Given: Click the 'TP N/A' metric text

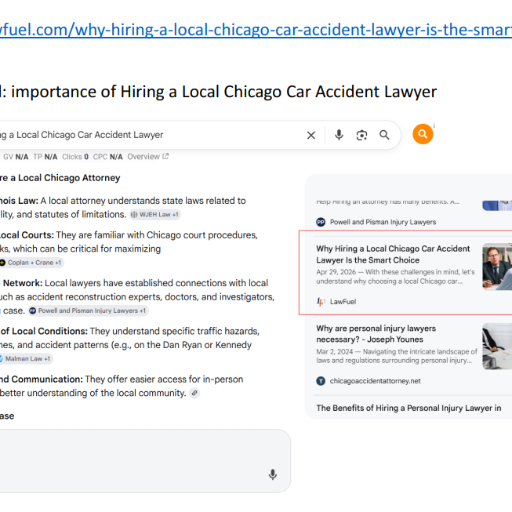Looking at the screenshot, I should (45, 157).
